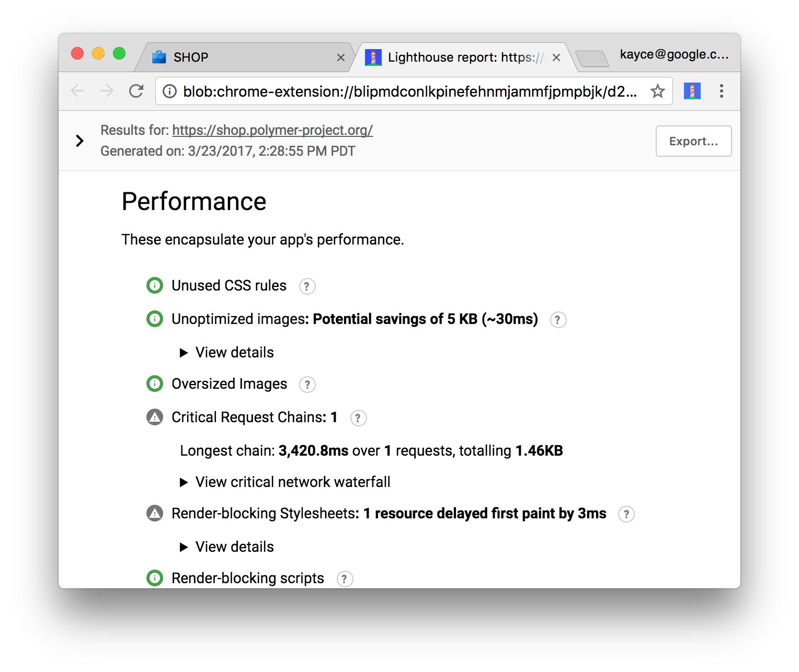799x672 pixels.
Task: Click the Lighthouse extension icon in toolbar
Action: (x=692, y=91)
